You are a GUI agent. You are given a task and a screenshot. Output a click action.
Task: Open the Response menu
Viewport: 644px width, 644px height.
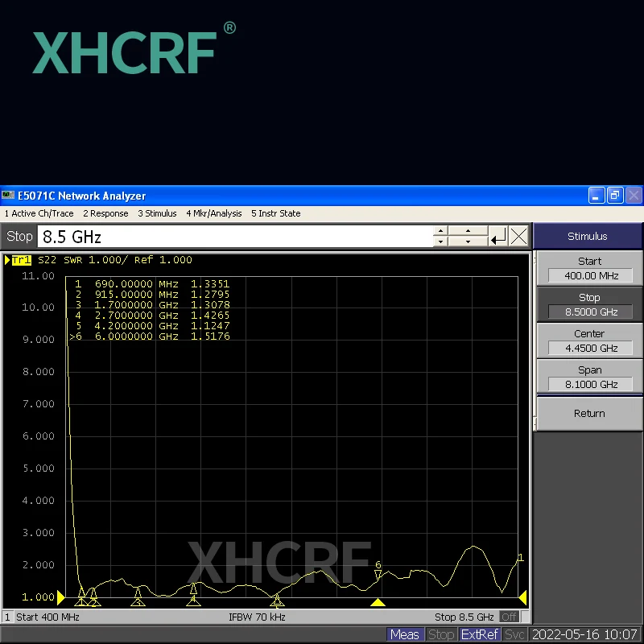tap(105, 213)
